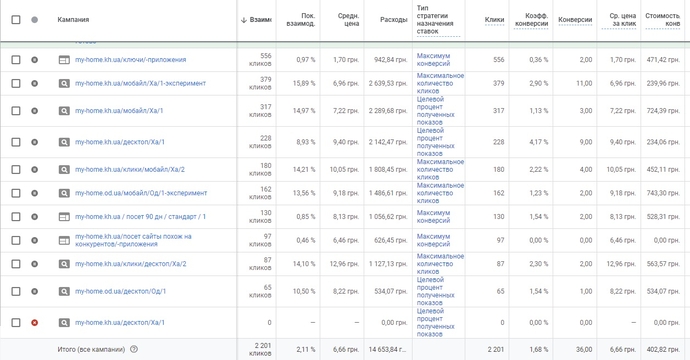Click display icon for посет 90 дн campaign

(64, 217)
